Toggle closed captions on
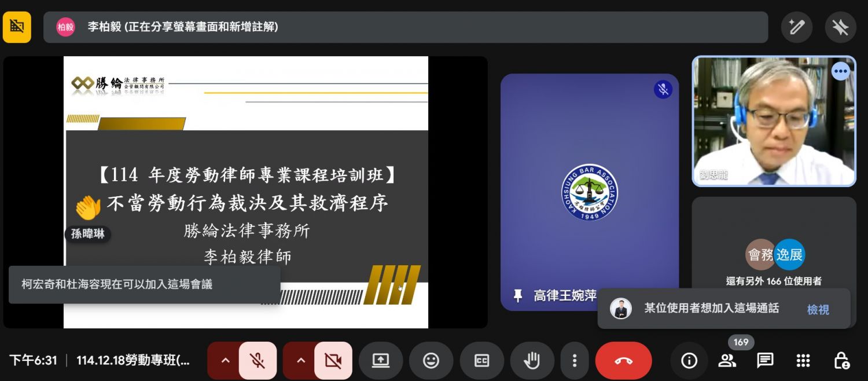Viewport: 868px width, 381px height. (481, 361)
